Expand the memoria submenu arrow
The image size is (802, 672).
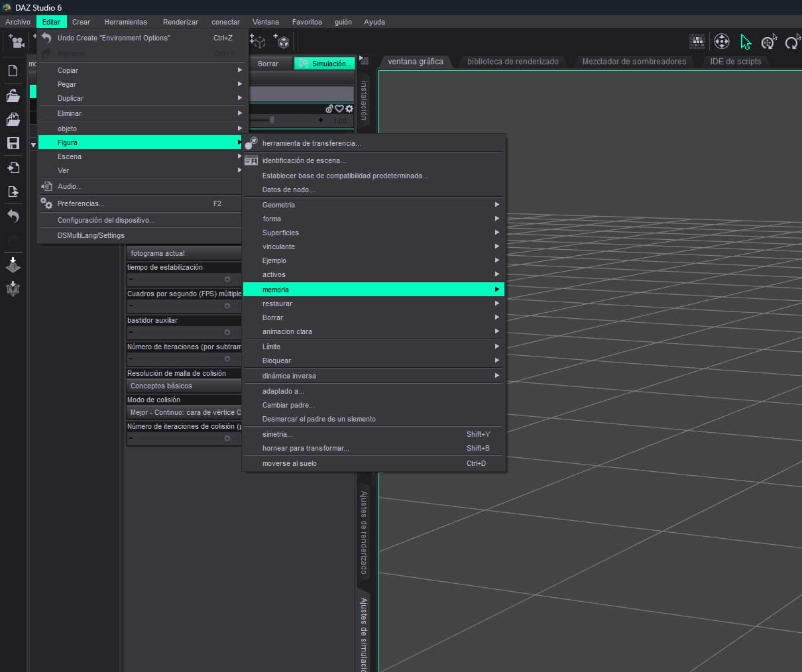[x=497, y=290]
